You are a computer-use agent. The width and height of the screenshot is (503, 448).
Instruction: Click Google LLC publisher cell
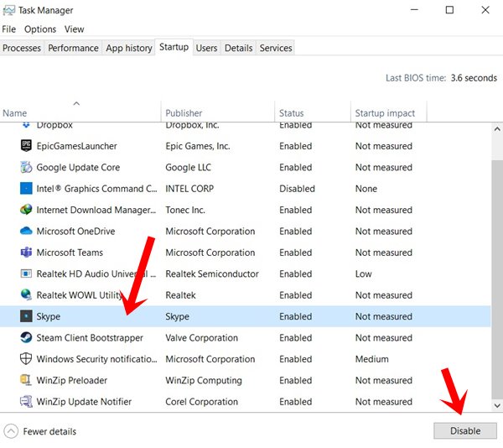click(x=188, y=168)
